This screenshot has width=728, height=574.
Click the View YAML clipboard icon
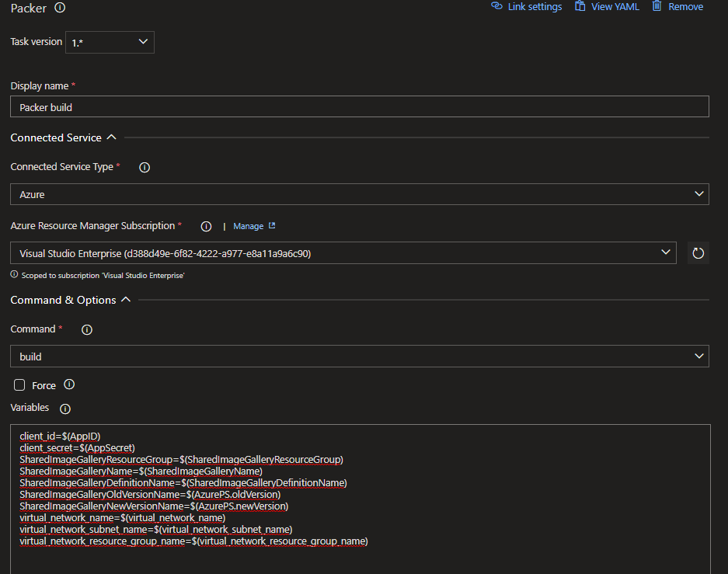[x=580, y=6]
